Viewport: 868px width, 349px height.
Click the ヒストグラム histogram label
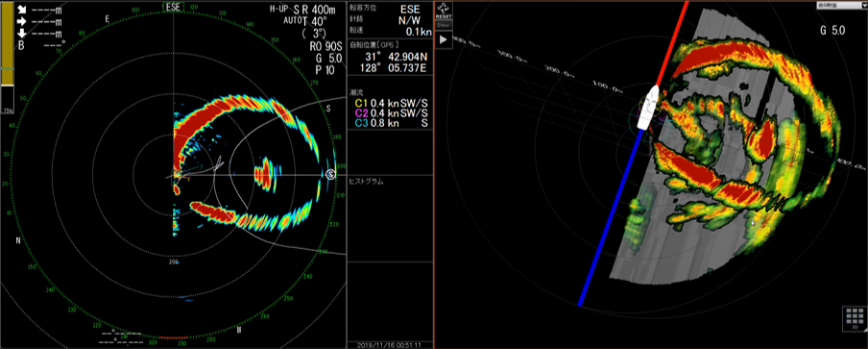coord(367,182)
